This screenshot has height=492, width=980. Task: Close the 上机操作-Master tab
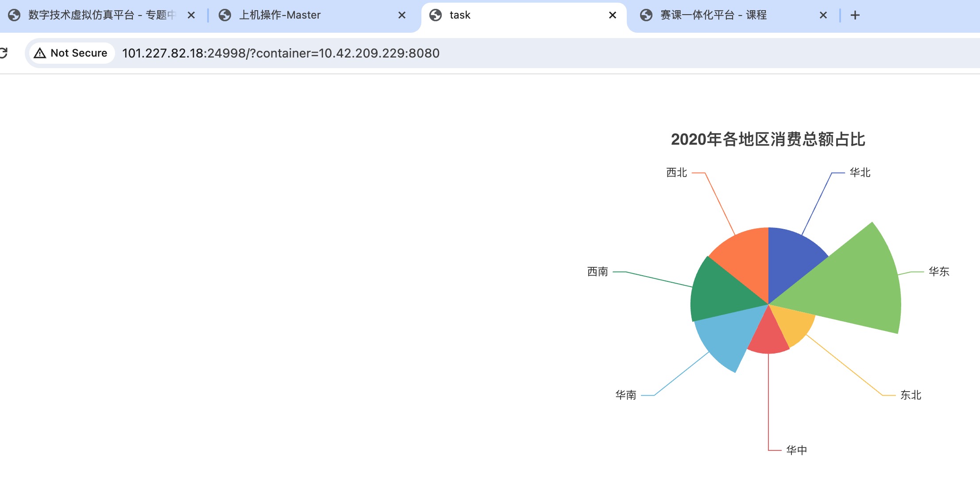click(401, 15)
